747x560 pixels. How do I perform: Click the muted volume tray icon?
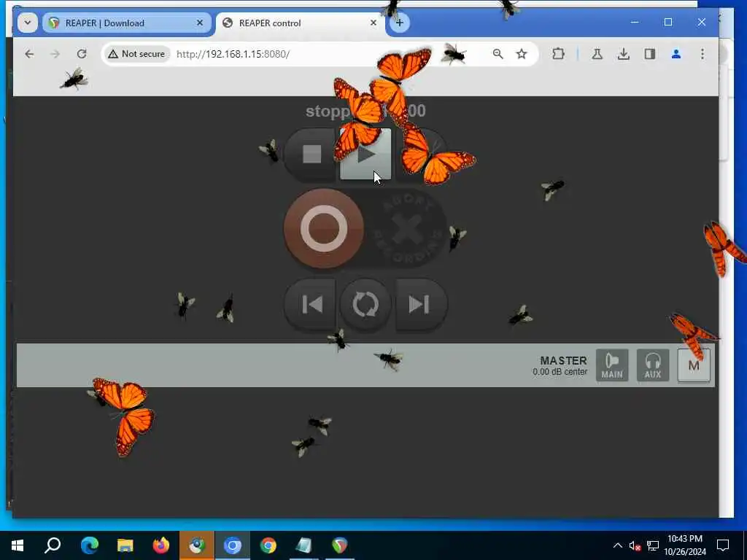[x=635, y=545]
